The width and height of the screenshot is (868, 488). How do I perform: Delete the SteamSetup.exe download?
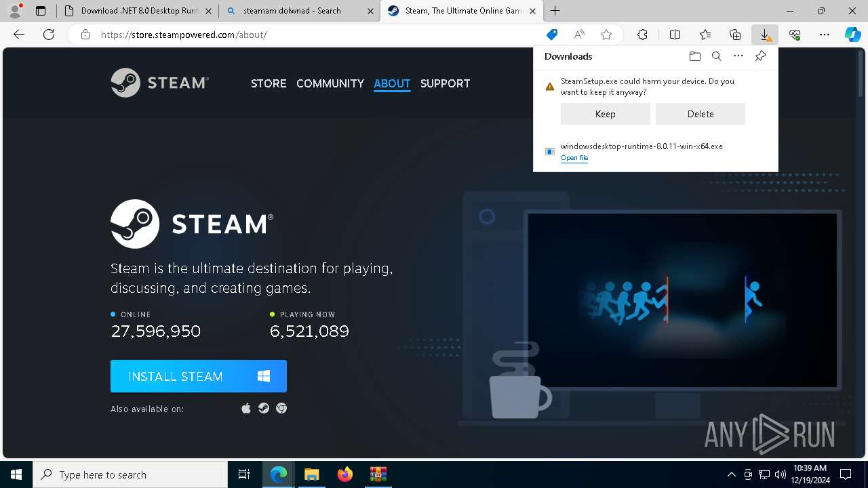(x=701, y=114)
